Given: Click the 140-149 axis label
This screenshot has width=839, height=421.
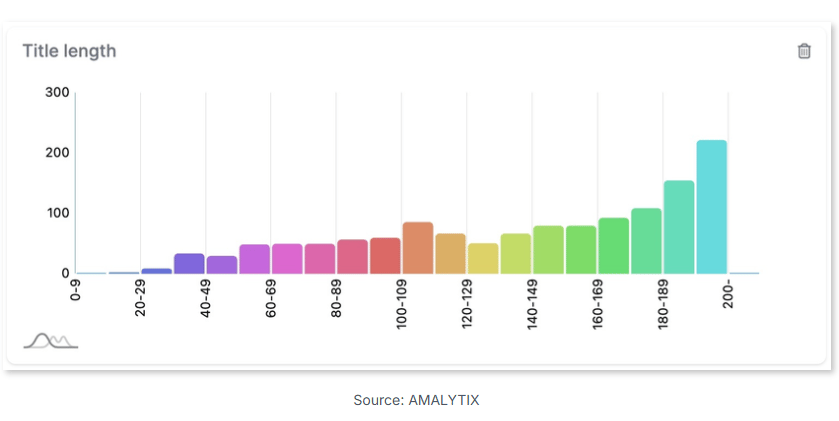Looking at the screenshot, I should [532, 304].
